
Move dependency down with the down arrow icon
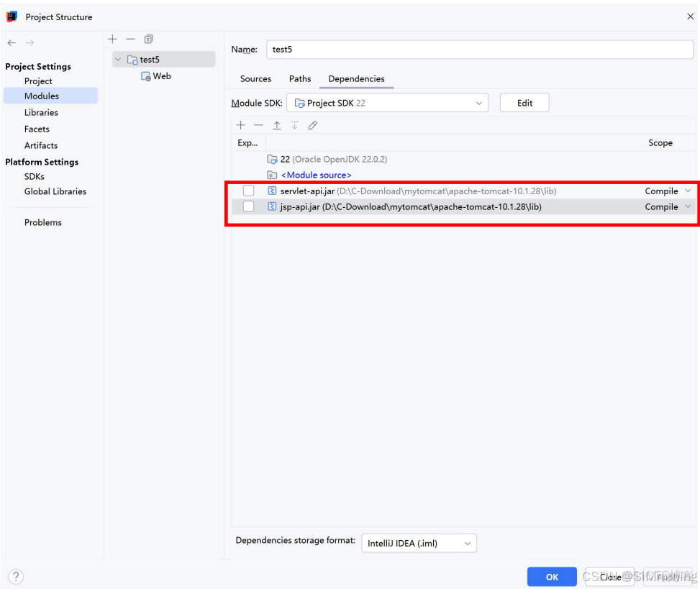coord(294,125)
